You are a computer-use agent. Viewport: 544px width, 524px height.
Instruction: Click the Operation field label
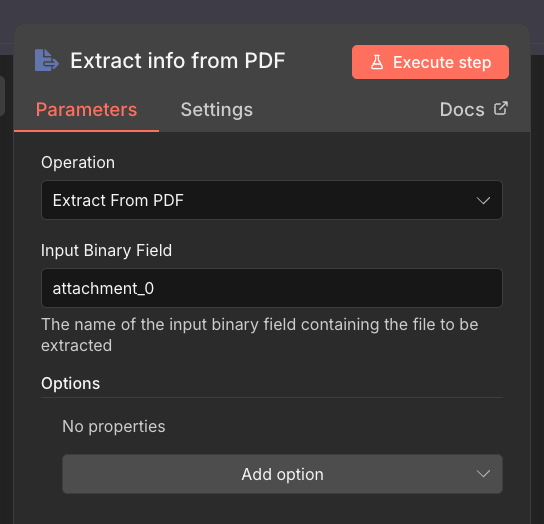click(x=78, y=162)
